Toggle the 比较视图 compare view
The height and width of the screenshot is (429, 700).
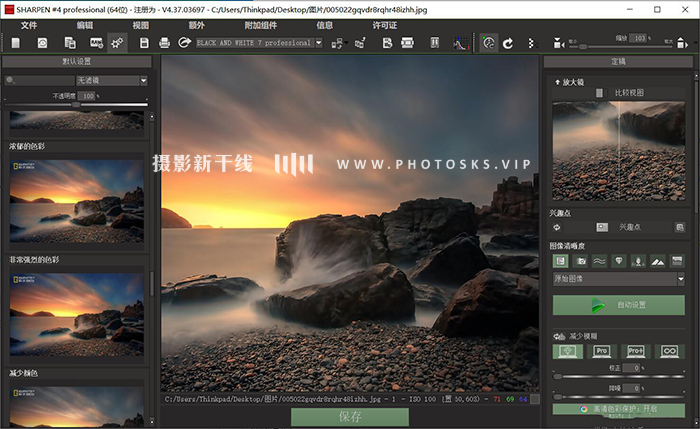pos(621,93)
